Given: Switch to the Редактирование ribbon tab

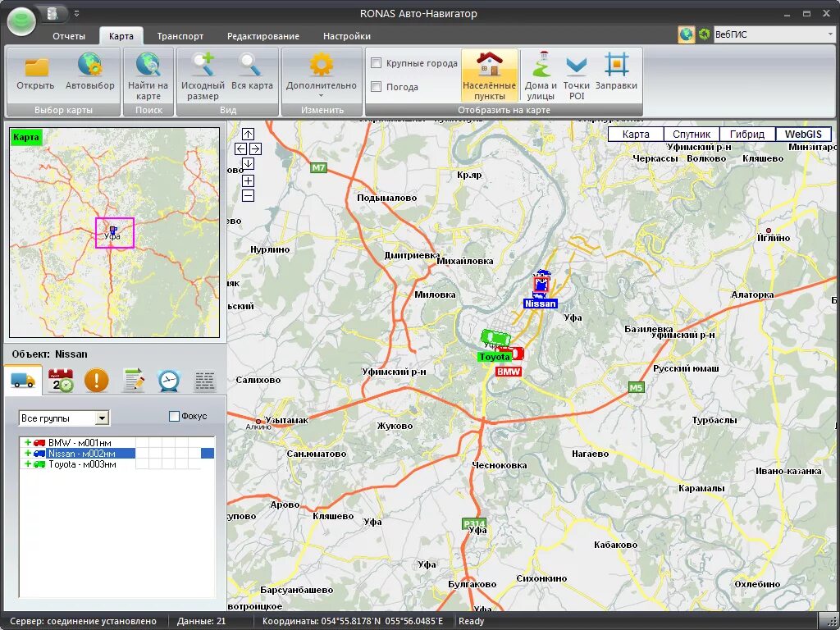Looking at the screenshot, I should click(x=263, y=36).
